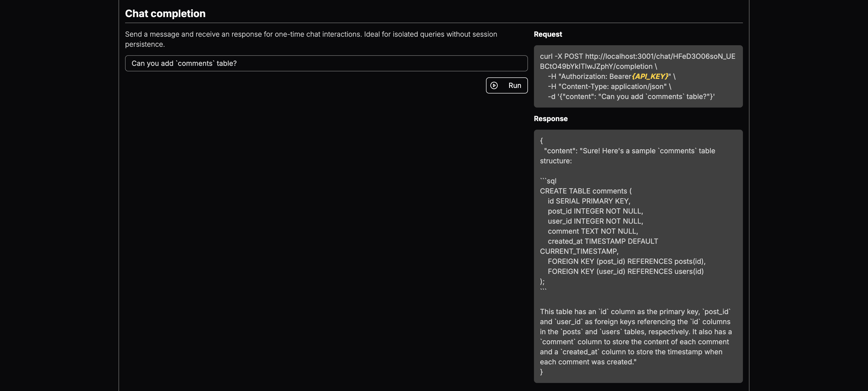Click the user_id INTEGER NOT NULL line
This screenshot has width=868, height=391.
595,221
